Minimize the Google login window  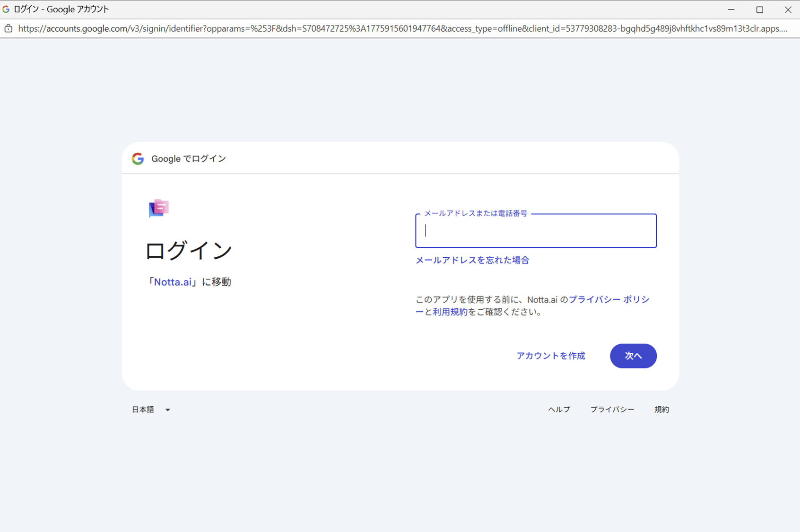point(731,9)
